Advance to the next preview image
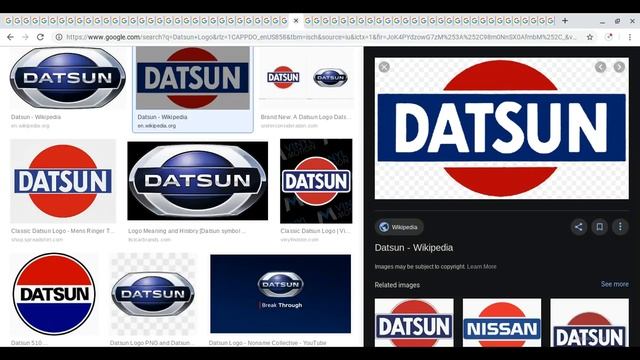The width and height of the screenshot is (640, 360). tap(619, 67)
